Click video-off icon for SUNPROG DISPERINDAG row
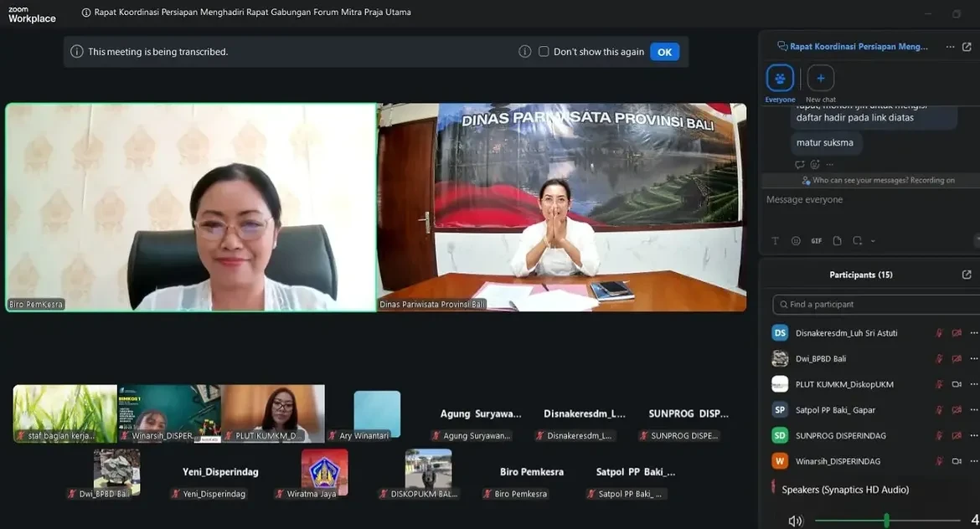The image size is (980, 529). [957, 436]
